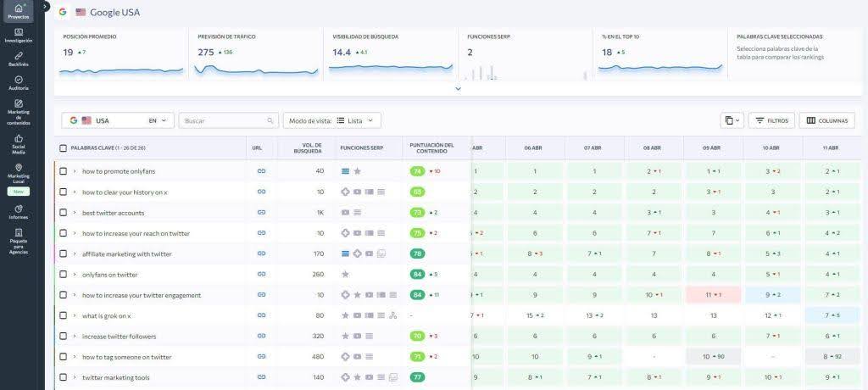The width and height of the screenshot is (868, 390).
Task: Open the copy/export dropdown button
Action: pyautogui.click(x=732, y=120)
